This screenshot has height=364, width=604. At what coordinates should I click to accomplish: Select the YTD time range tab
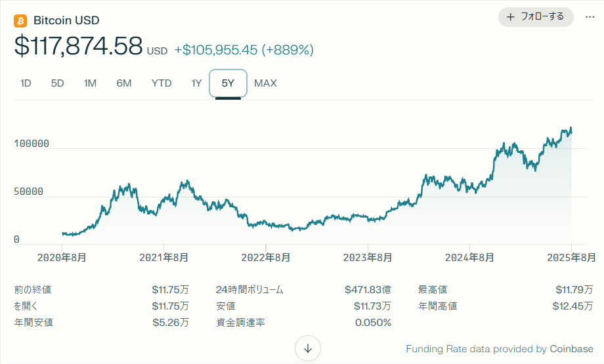[x=162, y=83]
